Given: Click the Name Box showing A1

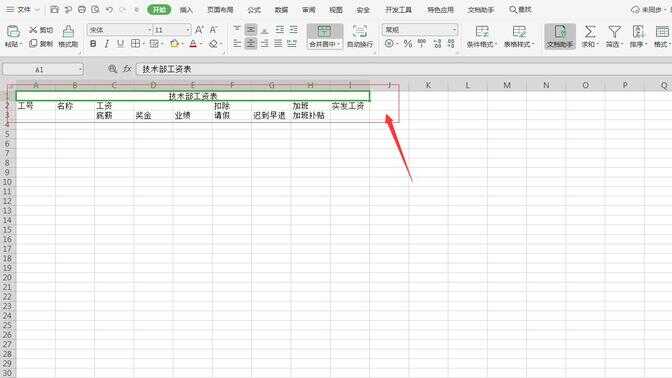Looking at the screenshot, I should click(x=43, y=69).
